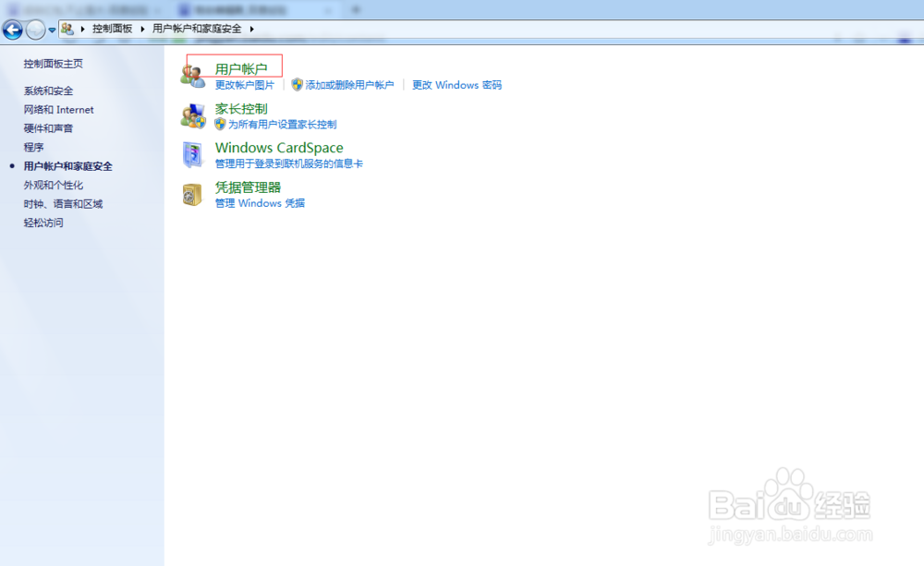Click the Forward navigation arrow button

click(x=35, y=30)
